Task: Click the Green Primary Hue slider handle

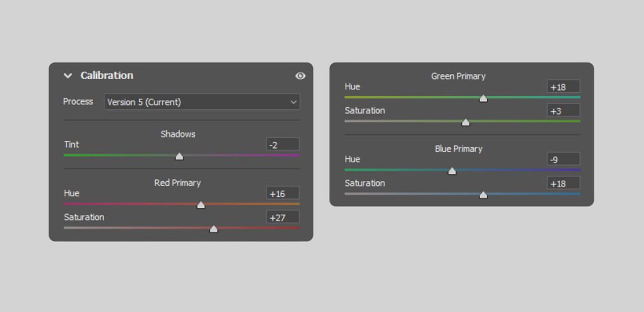Action: click(x=483, y=99)
